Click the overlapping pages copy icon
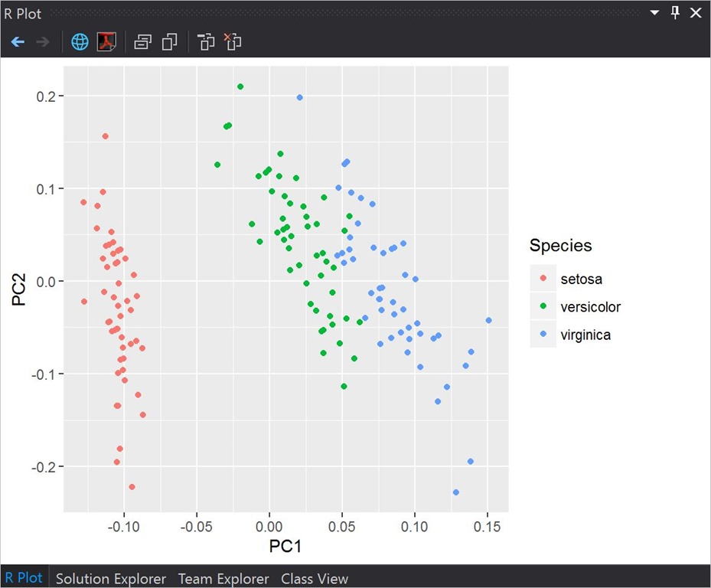 (x=169, y=41)
